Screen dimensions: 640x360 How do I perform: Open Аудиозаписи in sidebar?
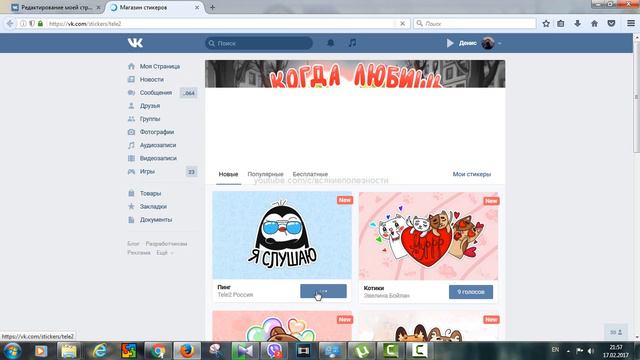tap(158, 145)
